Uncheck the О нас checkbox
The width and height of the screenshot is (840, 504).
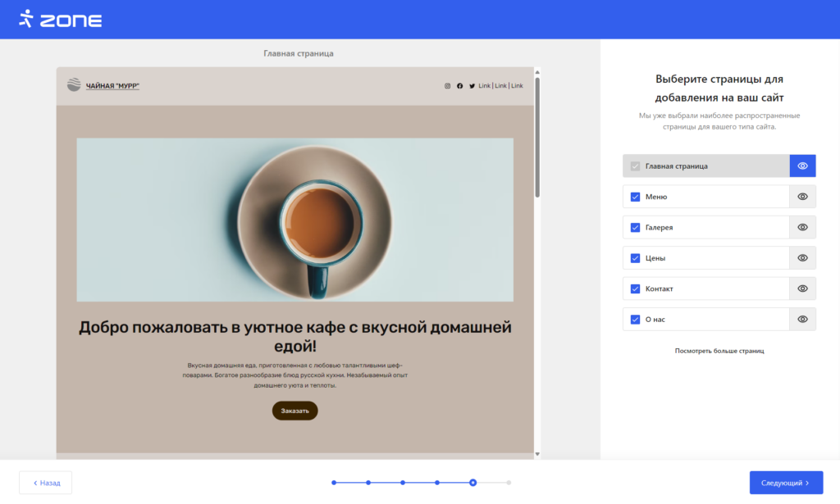tap(634, 319)
